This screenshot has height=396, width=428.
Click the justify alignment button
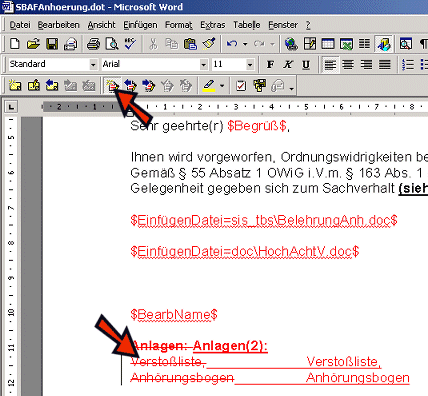[385, 65]
